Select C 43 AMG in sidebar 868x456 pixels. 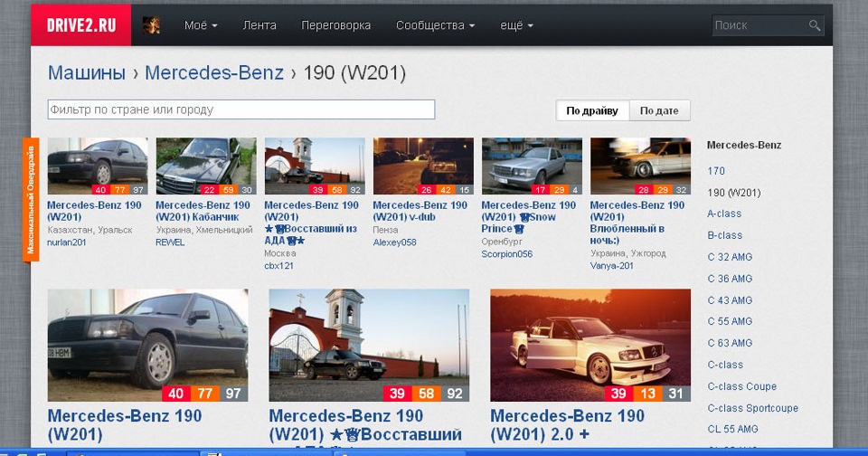730,300
